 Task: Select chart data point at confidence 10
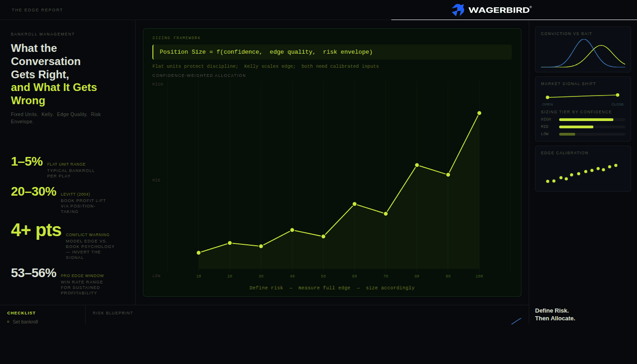198,253
